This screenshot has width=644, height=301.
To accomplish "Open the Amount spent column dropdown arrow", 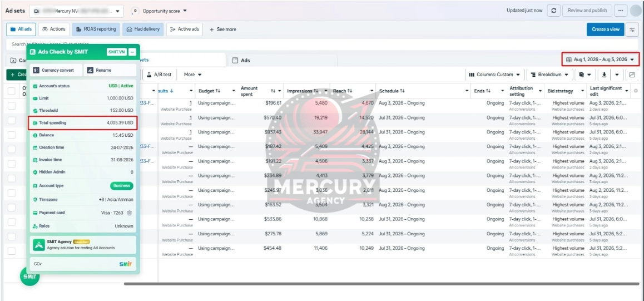I will (280, 91).
